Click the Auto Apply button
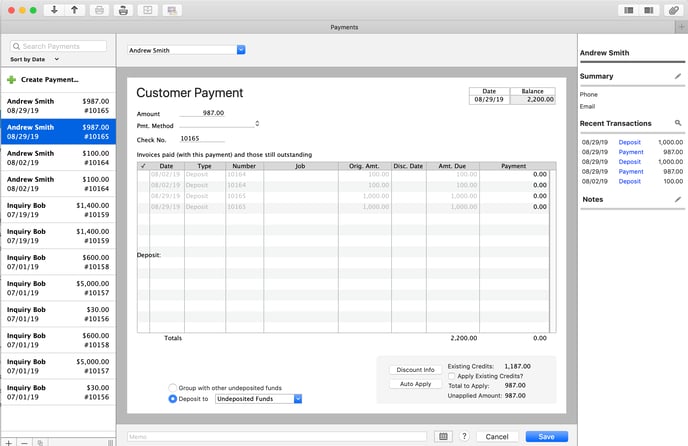The image size is (688, 446). pyautogui.click(x=415, y=384)
